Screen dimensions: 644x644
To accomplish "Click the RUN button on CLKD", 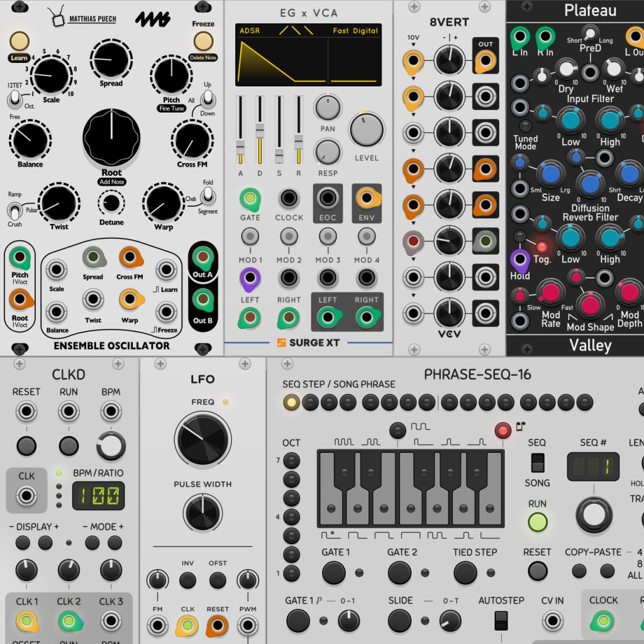I will pyautogui.click(x=69, y=446).
